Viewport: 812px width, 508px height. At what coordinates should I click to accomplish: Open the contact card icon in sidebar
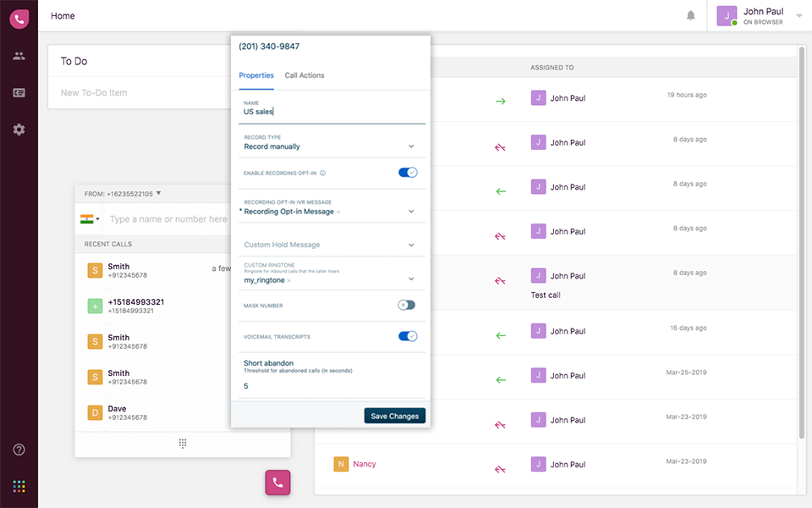pyautogui.click(x=19, y=92)
